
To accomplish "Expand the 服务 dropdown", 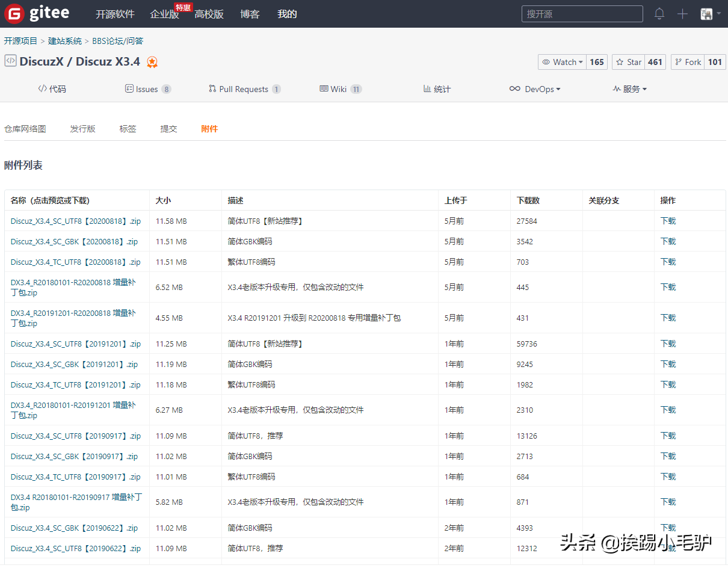I will click(629, 89).
